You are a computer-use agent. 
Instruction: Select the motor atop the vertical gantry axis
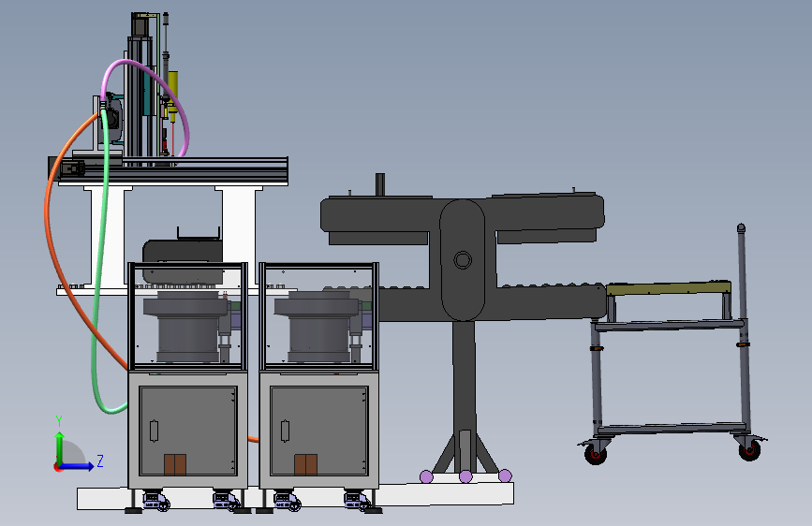coord(140,25)
